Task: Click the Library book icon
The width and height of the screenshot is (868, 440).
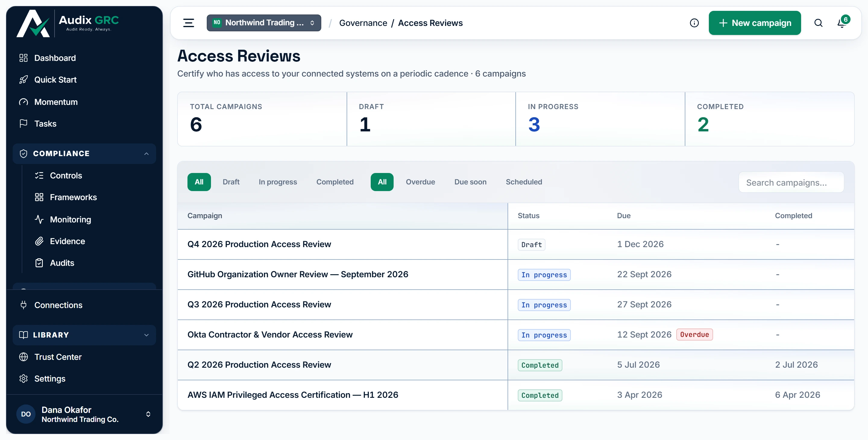Action: [23, 335]
